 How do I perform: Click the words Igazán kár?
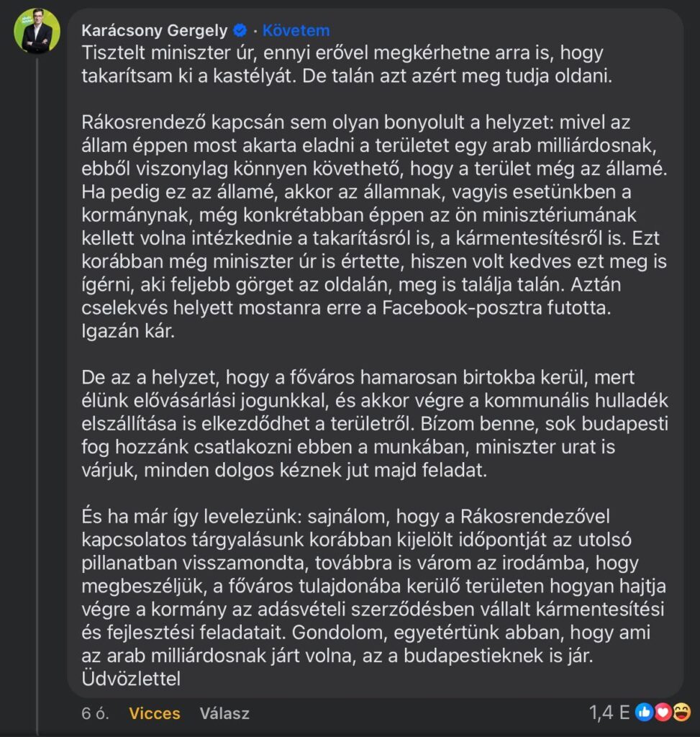[x=128, y=331]
